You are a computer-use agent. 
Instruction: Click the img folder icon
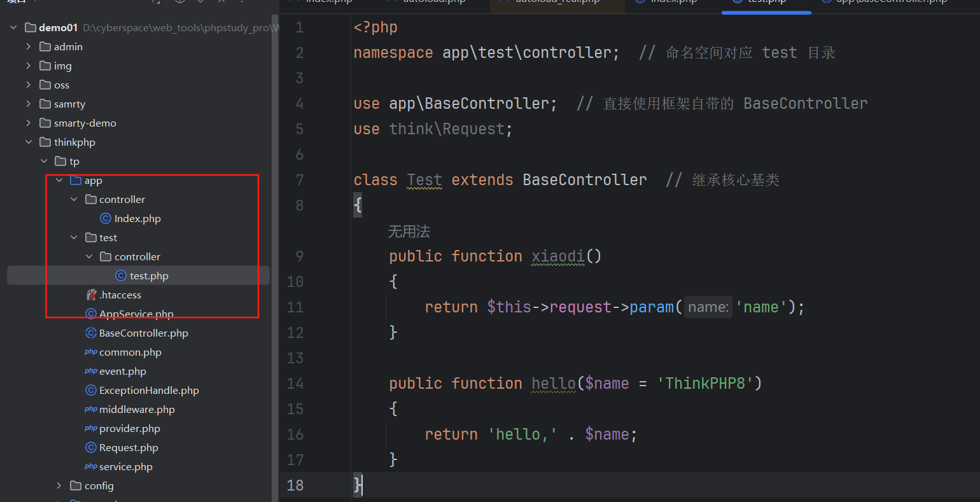point(45,66)
